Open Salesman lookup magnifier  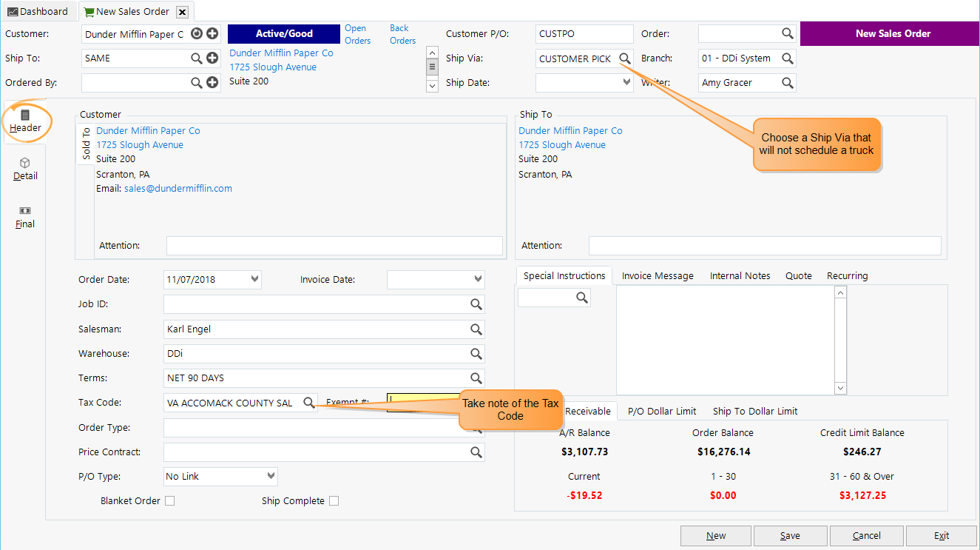tap(476, 329)
